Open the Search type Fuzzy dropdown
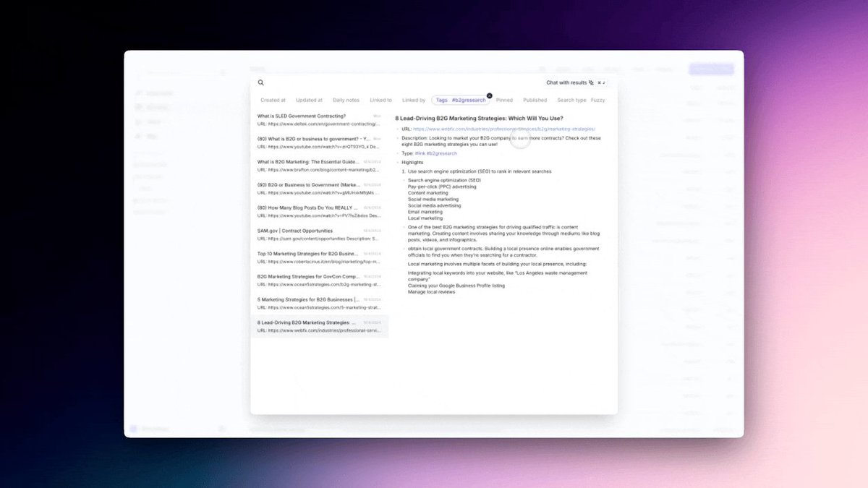Image resolution: width=868 pixels, height=488 pixels. click(581, 100)
